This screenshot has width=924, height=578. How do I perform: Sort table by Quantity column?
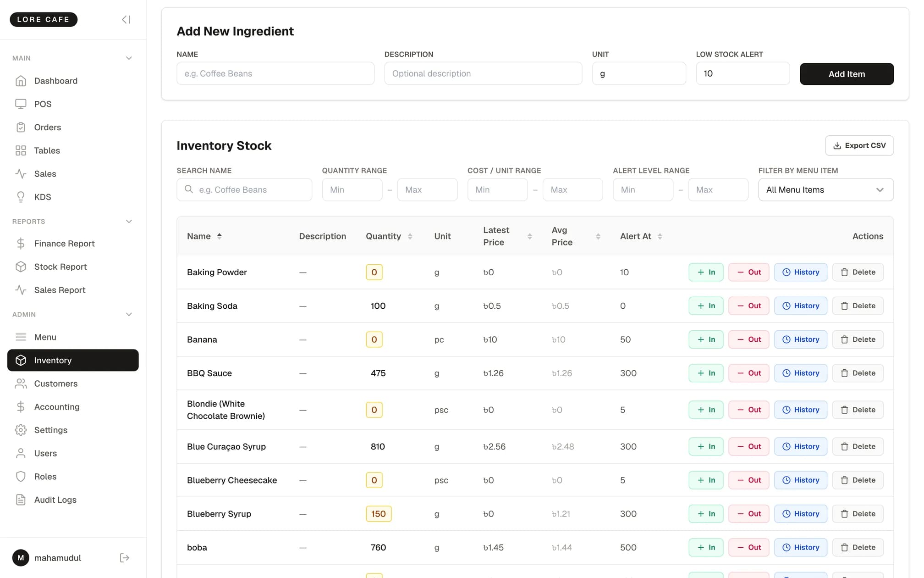click(389, 236)
